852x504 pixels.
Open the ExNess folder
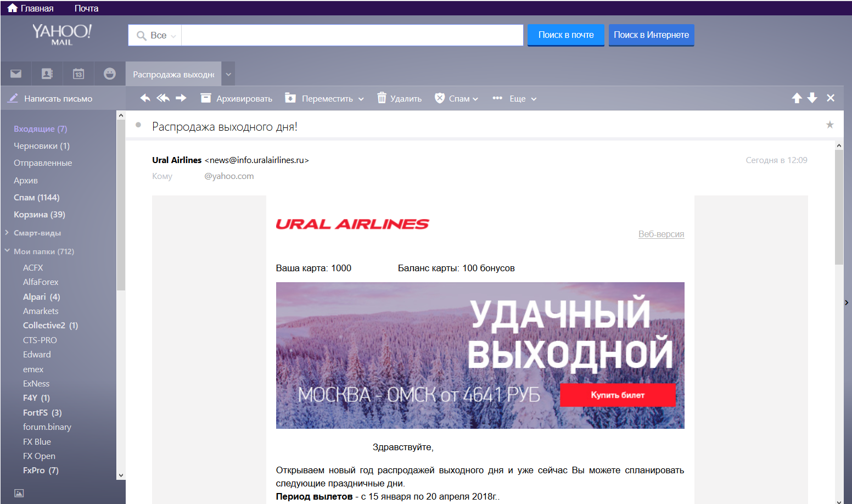pyautogui.click(x=36, y=384)
